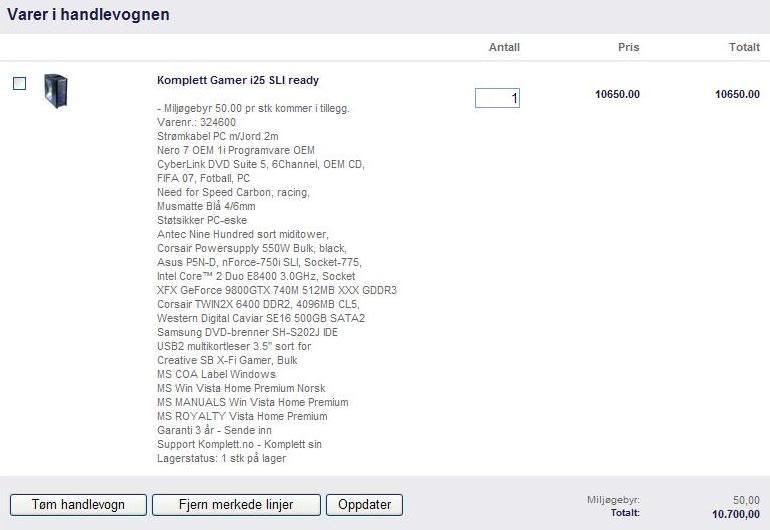Click the Totalt column header
Screen dimensions: 770x530
(x=743, y=47)
